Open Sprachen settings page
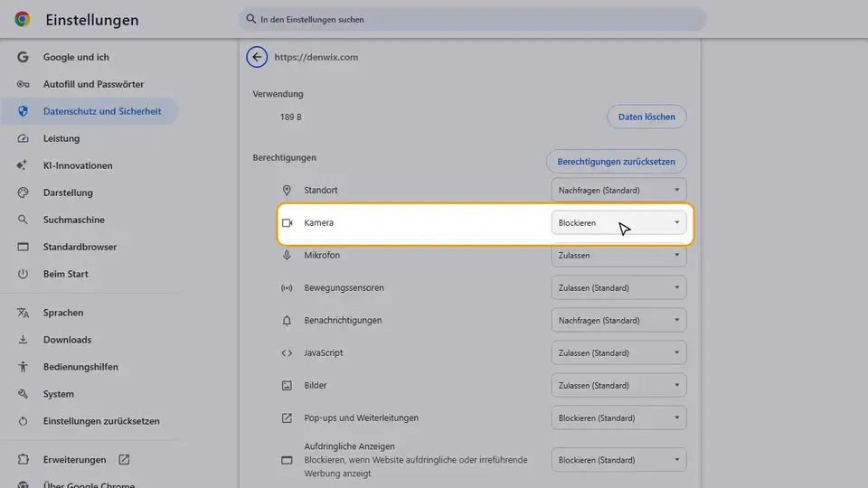868x488 pixels. 63,313
